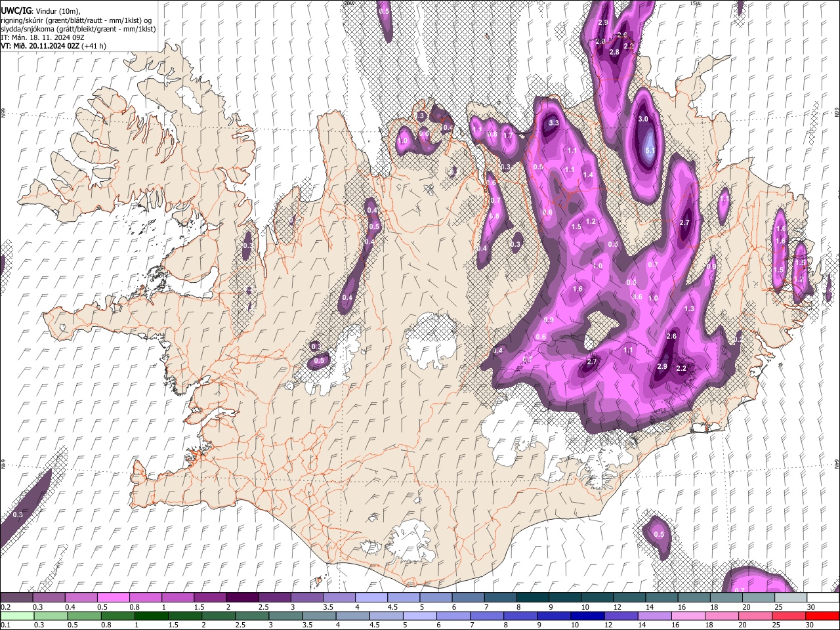Click the 66N latitude label on the left edge
The width and height of the screenshot is (840, 630).
click(3, 113)
